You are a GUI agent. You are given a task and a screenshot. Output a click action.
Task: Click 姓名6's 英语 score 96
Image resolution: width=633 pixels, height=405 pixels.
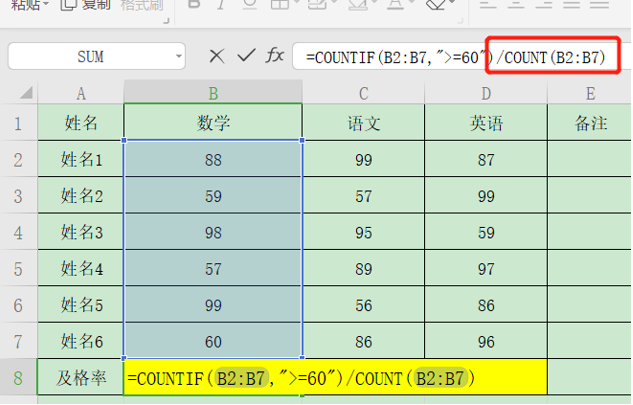486,341
